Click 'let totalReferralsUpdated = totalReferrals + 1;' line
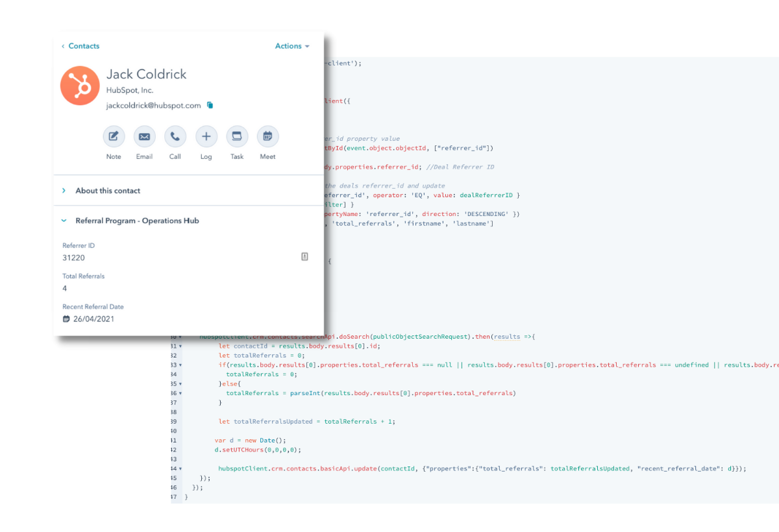This screenshot has width=779, height=532. click(x=307, y=422)
